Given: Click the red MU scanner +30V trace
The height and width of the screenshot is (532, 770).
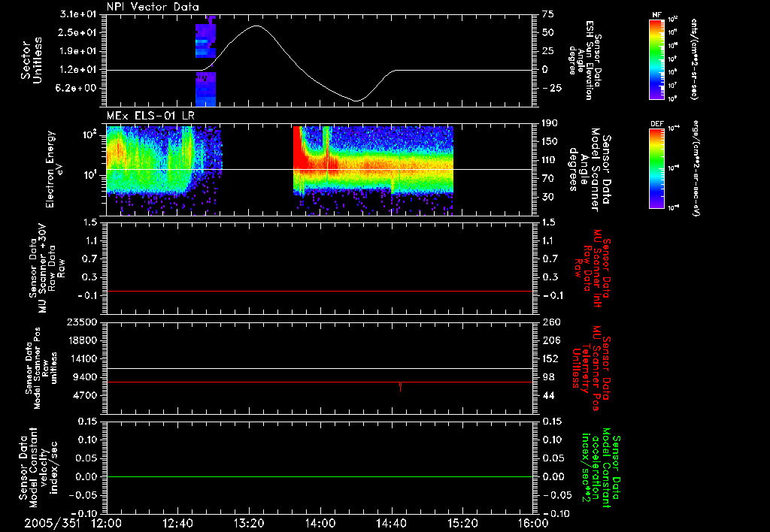Looking at the screenshot, I should click(x=320, y=292).
